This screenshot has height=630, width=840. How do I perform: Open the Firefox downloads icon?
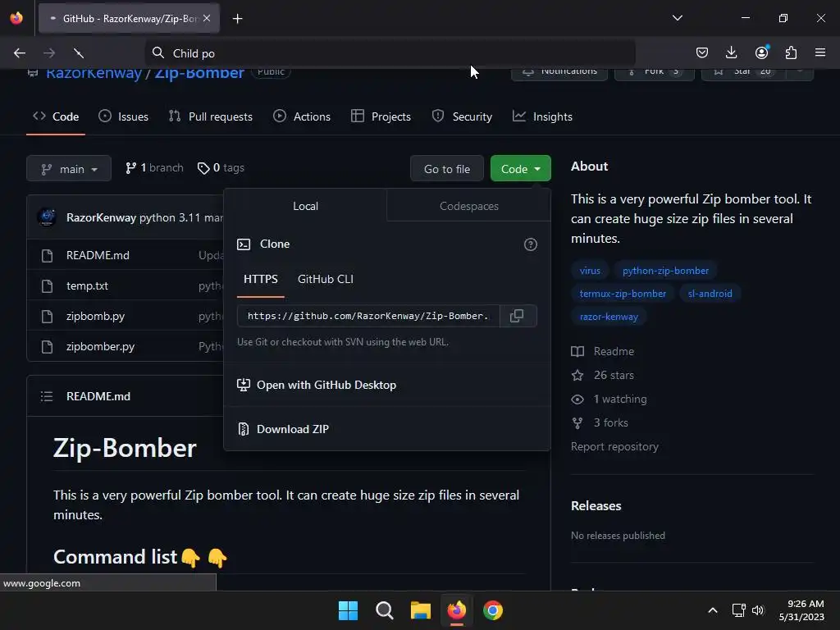coord(731,52)
